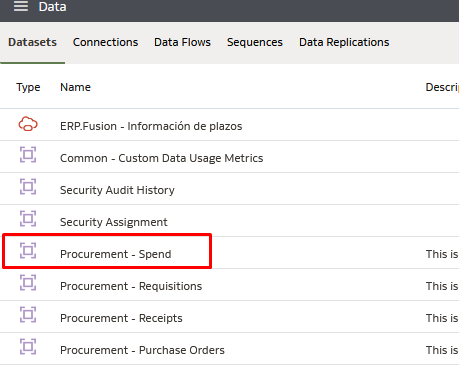Open the Procurement - Receipts dataset
Viewport: 459px width, 368px height.
(x=121, y=318)
